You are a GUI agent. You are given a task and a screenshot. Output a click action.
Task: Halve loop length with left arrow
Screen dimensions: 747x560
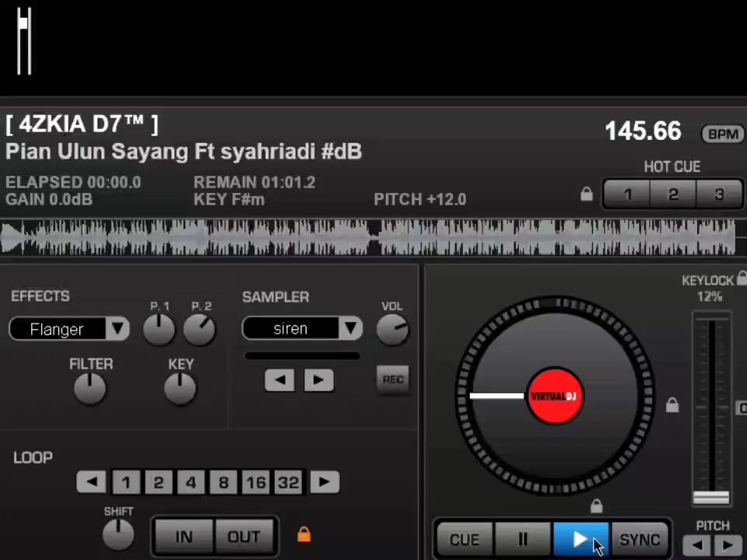point(91,482)
